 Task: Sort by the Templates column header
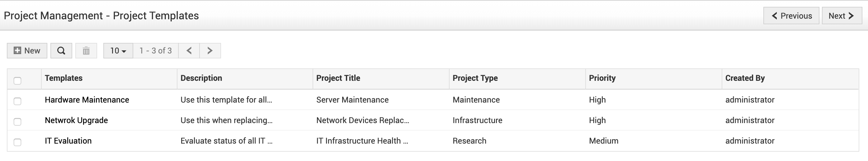click(64, 78)
